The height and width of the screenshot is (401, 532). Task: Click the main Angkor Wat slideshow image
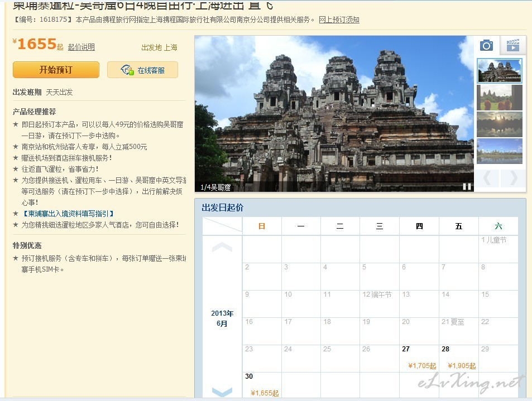pyautogui.click(x=334, y=114)
